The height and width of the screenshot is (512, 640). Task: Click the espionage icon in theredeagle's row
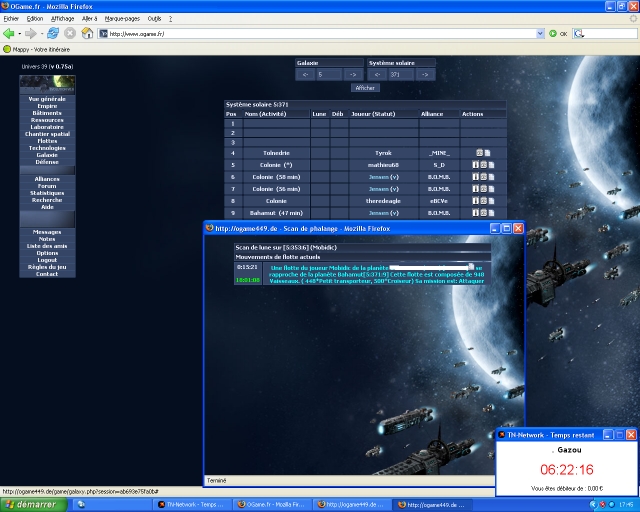pos(476,201)
